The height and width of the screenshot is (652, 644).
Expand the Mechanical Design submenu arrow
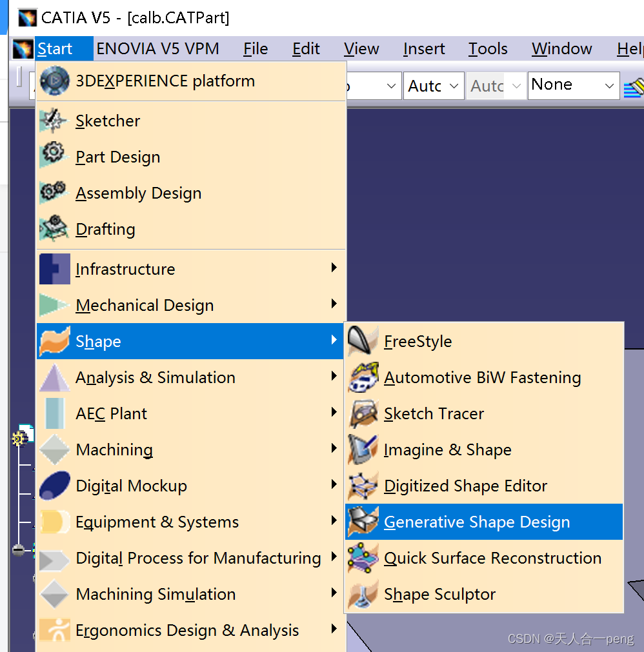point(334,304)
